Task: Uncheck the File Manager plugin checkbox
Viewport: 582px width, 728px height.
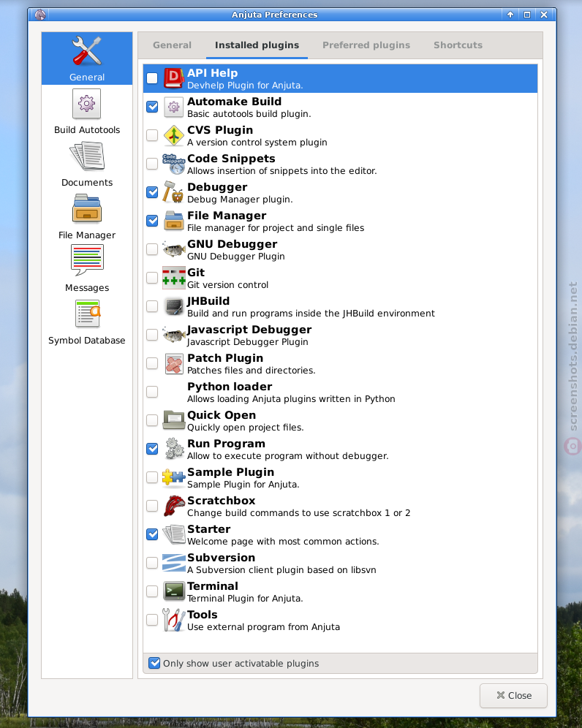Action: (152, 221)
